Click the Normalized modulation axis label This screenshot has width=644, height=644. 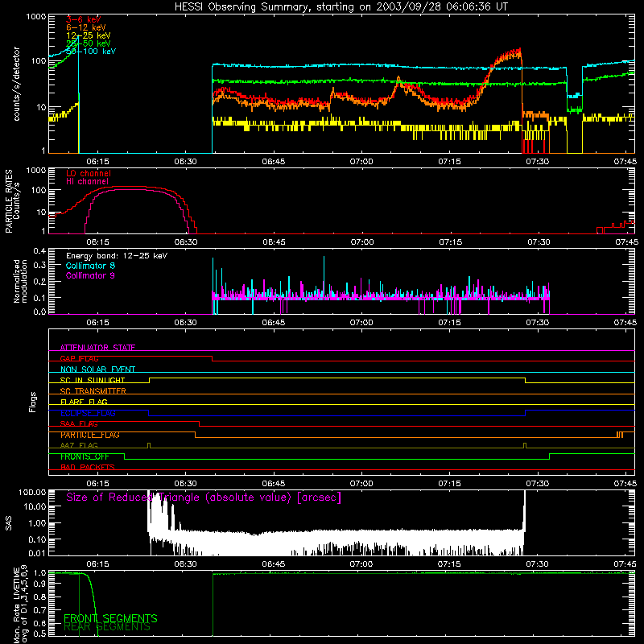pyautogui.click(x=20, y=281)
